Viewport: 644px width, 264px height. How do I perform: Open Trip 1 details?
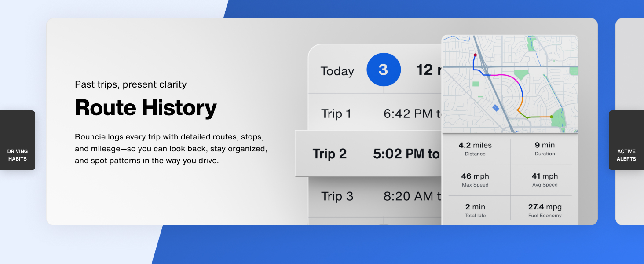point(337,114)
